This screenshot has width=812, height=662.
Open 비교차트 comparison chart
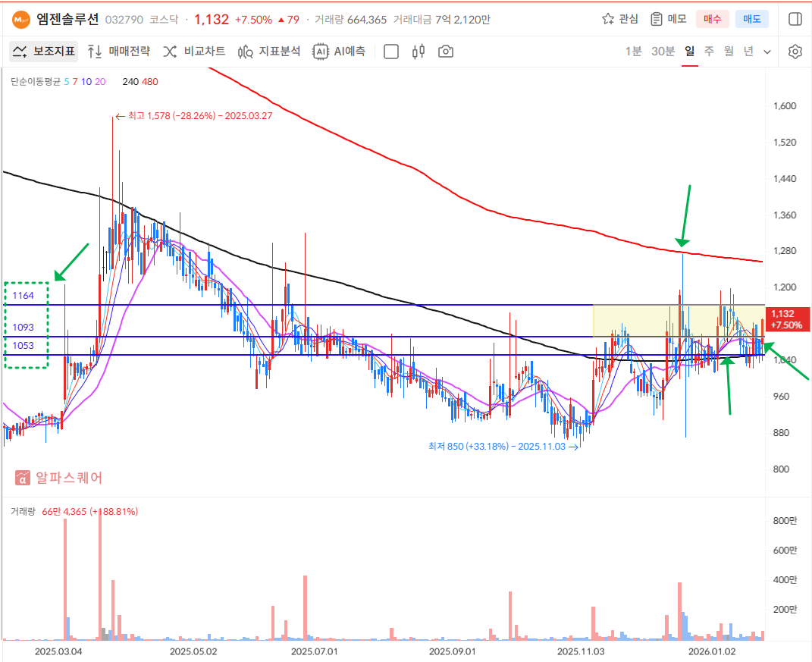tap(194, 52)
